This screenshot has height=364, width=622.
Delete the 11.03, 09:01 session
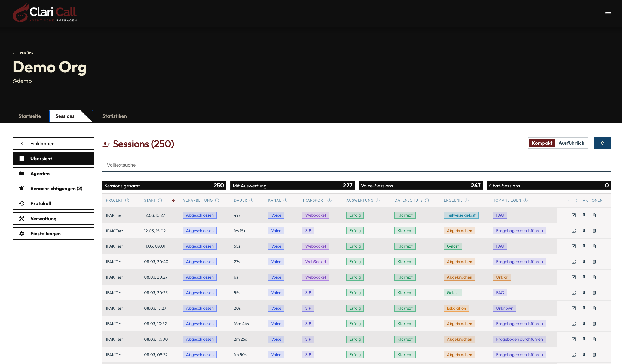tap(594, 246)
